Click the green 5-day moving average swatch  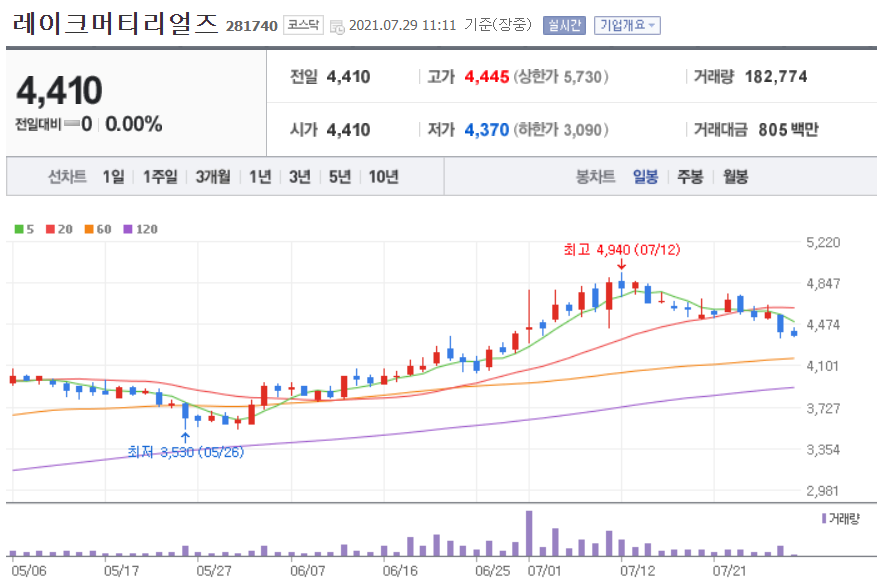[x=19, y=229]
